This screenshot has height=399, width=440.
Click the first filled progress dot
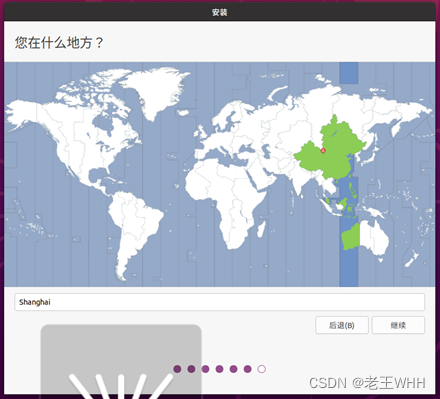(177, 369)
